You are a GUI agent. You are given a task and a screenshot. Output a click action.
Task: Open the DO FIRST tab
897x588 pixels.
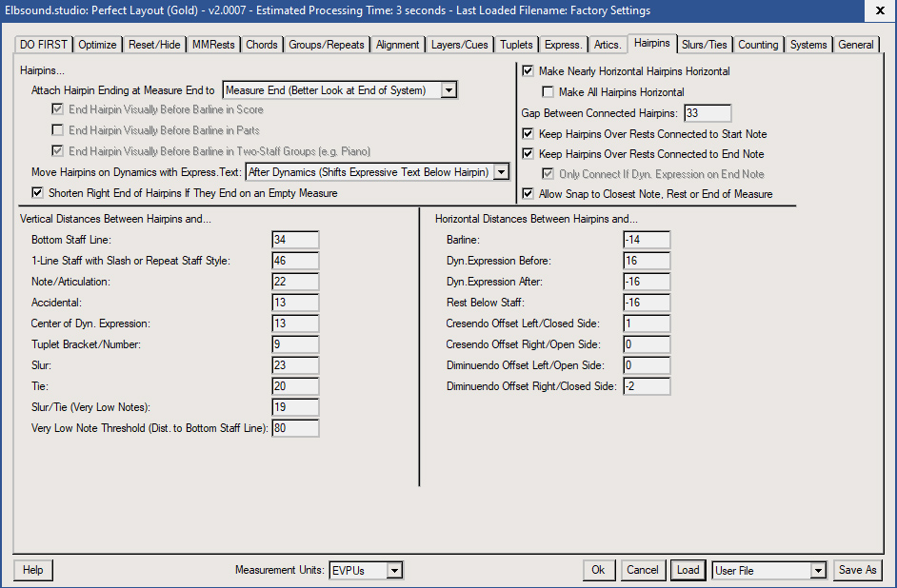44,45
